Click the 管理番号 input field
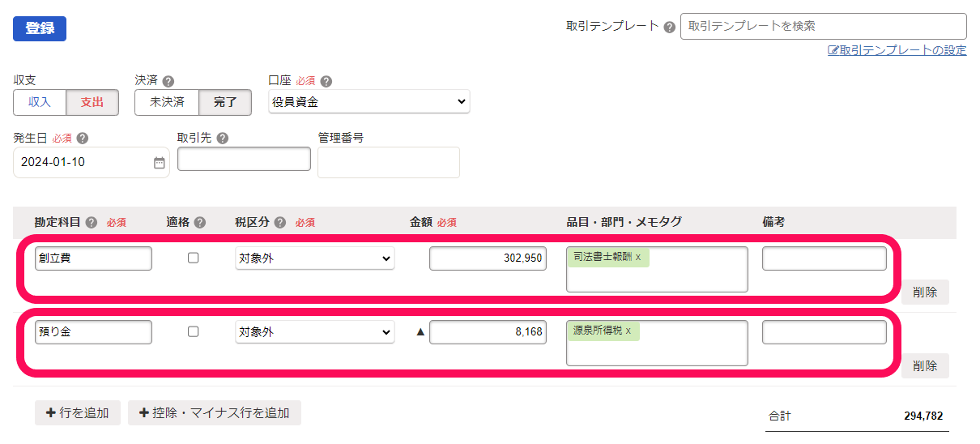Screen dimensions: 980x444 pos(389,162)
